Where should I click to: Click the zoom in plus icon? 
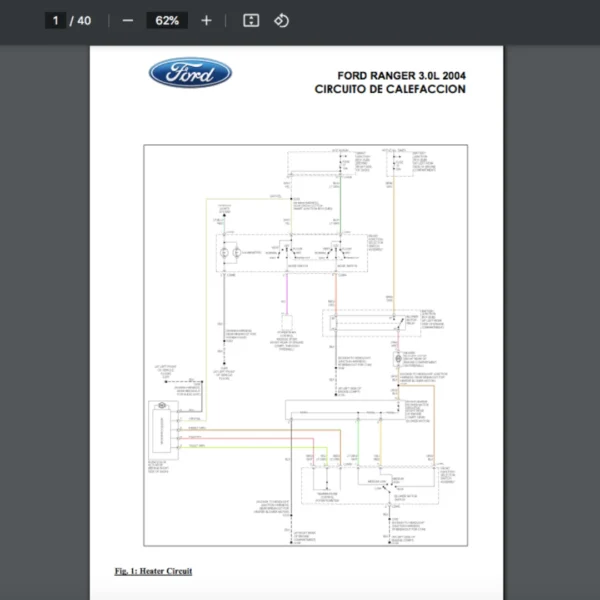click(x=206, y=20)
